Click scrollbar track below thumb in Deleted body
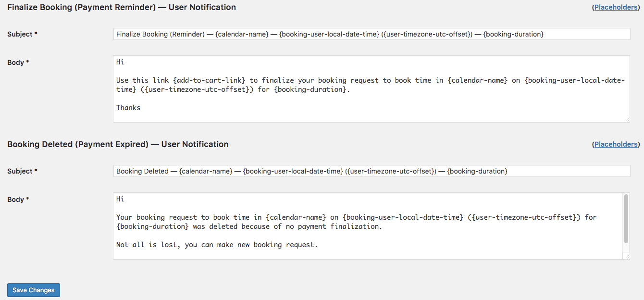This screenshot has width=644, height=300. tap(626, 248)
